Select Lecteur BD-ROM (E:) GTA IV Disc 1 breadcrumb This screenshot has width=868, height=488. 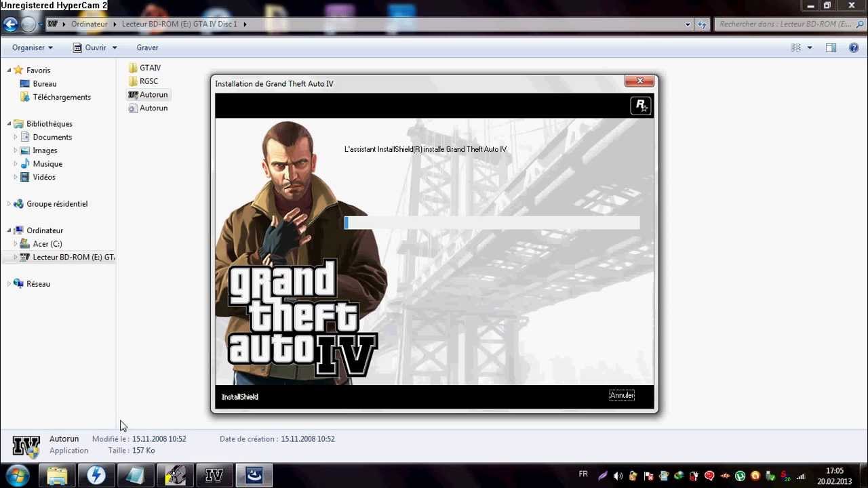[180, 24]
